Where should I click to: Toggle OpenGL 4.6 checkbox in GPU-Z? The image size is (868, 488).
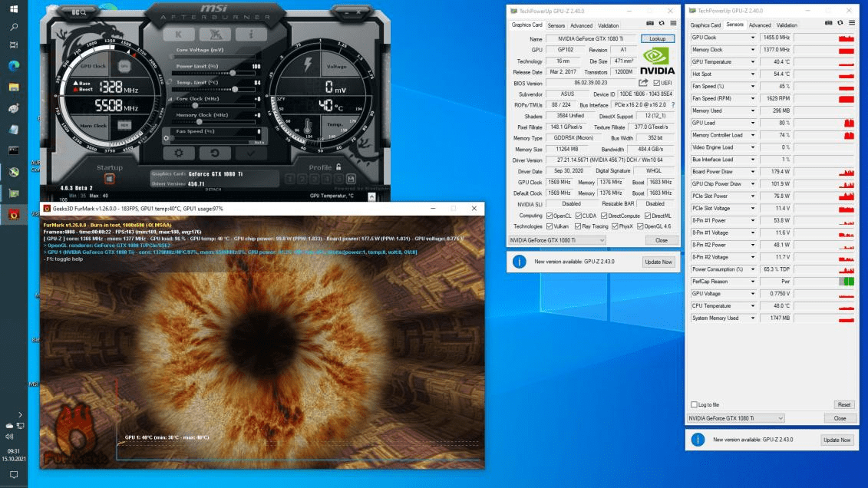pos(640,226)
